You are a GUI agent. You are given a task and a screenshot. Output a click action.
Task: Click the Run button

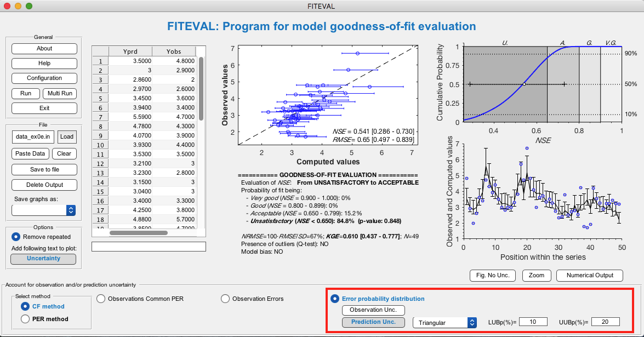[25, 93]
